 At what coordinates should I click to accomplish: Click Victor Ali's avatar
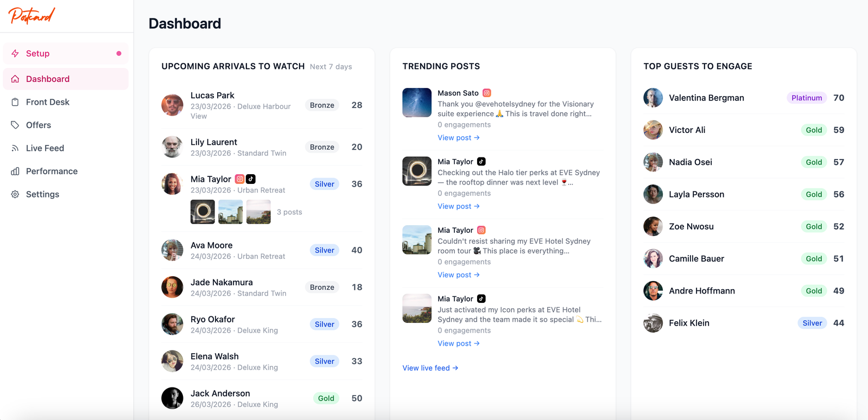(x=653, y=130)
